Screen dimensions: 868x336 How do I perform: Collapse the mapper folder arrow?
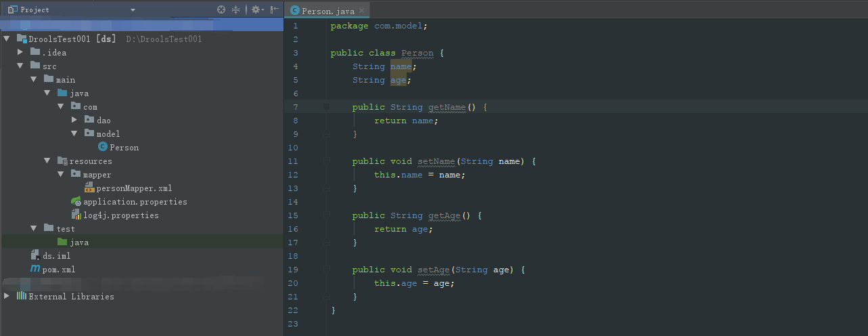(x=61, y=174)
